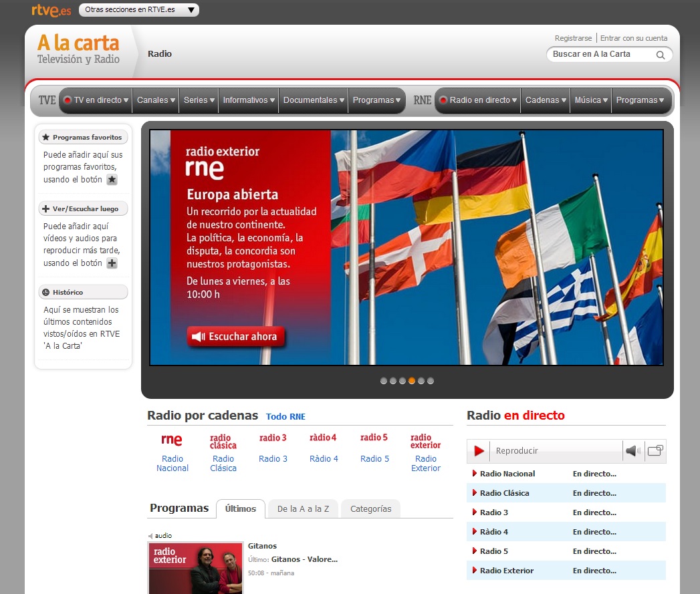Image resolution: width=700 pixels, height=594 pixels.
Task: Expand the Cadenas dropdown menu
Action: (x=546, y=100)
